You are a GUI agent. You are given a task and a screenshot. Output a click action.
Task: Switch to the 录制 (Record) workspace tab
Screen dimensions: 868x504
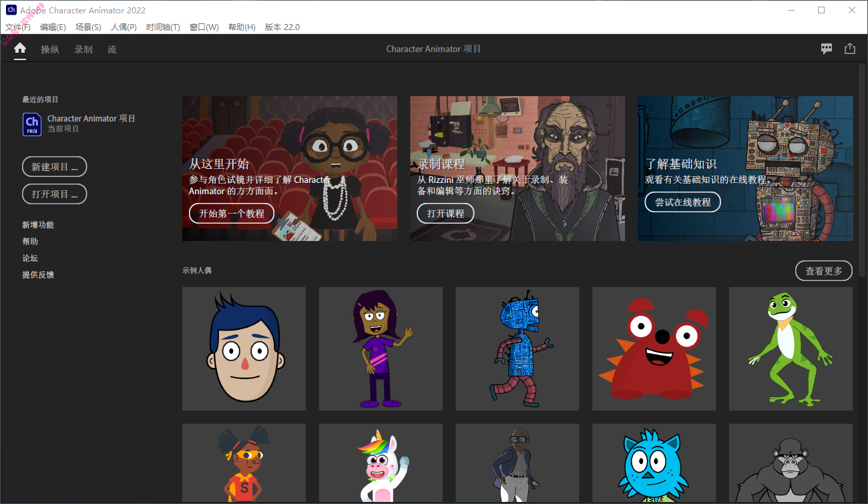pos(83,49)
